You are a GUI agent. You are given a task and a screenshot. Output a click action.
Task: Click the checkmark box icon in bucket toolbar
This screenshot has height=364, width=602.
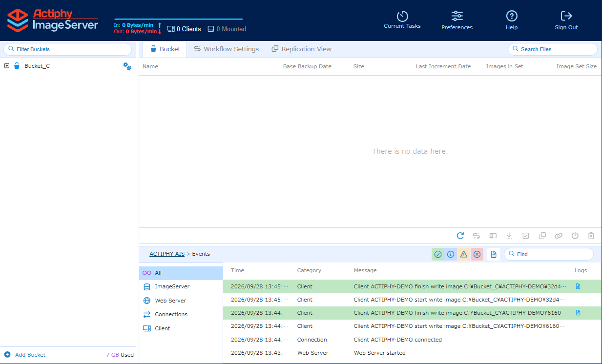526,236
